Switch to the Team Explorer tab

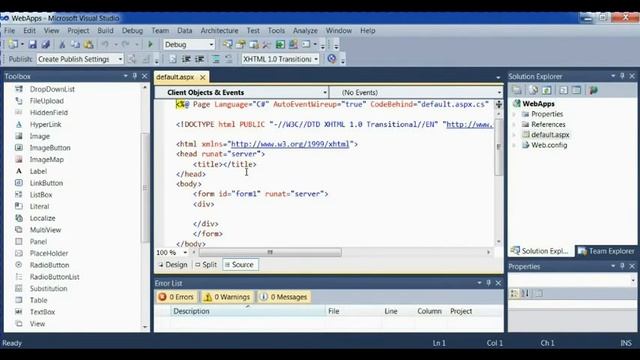(x=606, y=251)
